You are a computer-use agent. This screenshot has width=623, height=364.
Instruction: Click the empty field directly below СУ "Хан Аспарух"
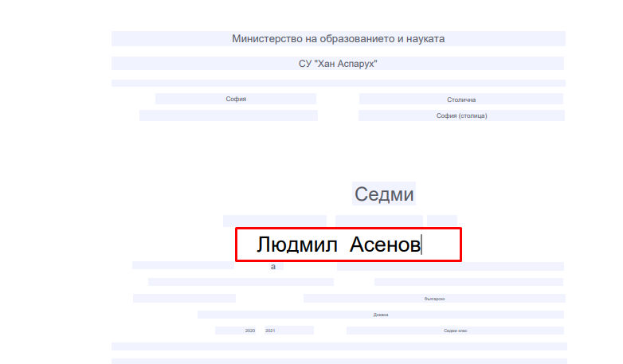click(339, 83)
